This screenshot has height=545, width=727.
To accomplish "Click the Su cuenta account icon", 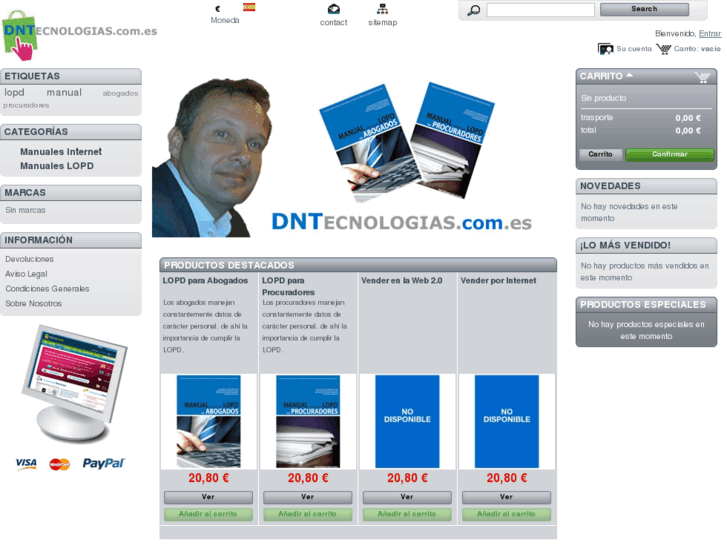I will (x=605, y=49).
